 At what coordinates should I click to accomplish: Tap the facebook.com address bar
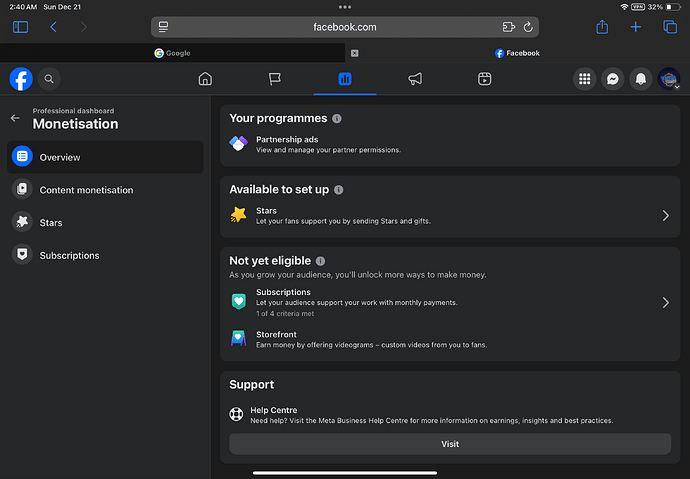pyautogui.click(x=345, y=27)
